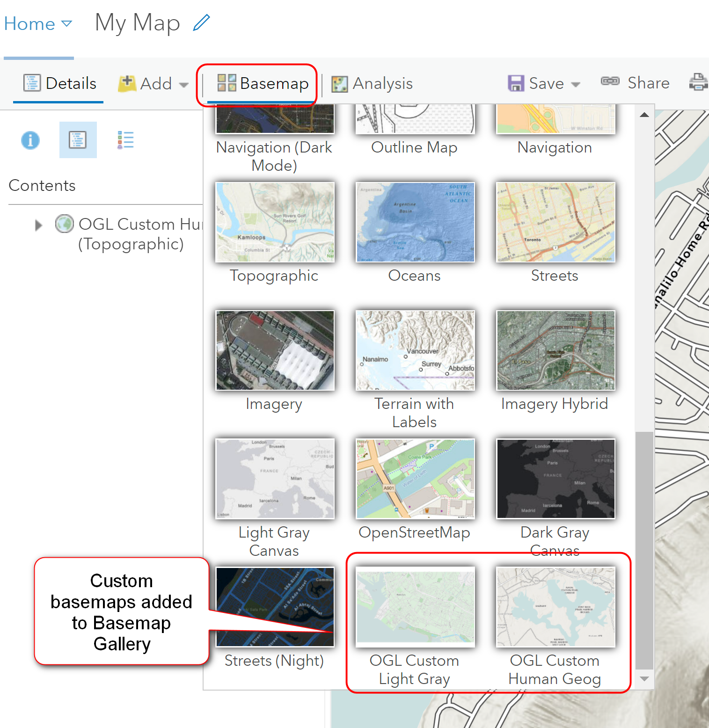Open the Home dropdown menu

click(x=38, y=23)
